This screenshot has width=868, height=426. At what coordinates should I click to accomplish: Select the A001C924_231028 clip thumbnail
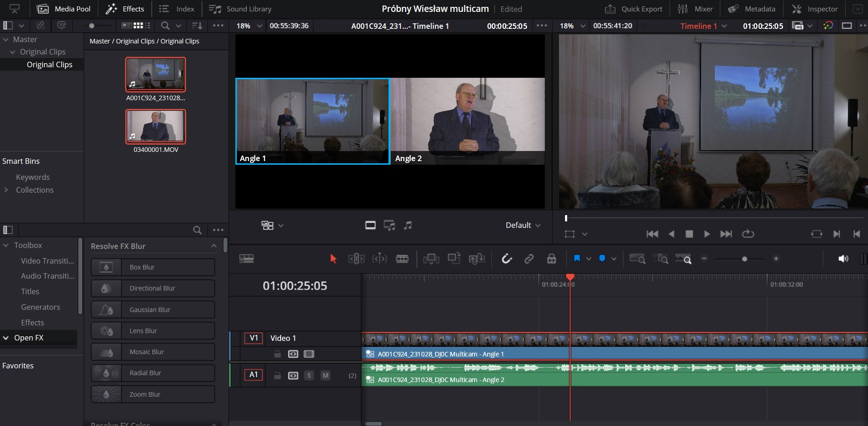156,74
